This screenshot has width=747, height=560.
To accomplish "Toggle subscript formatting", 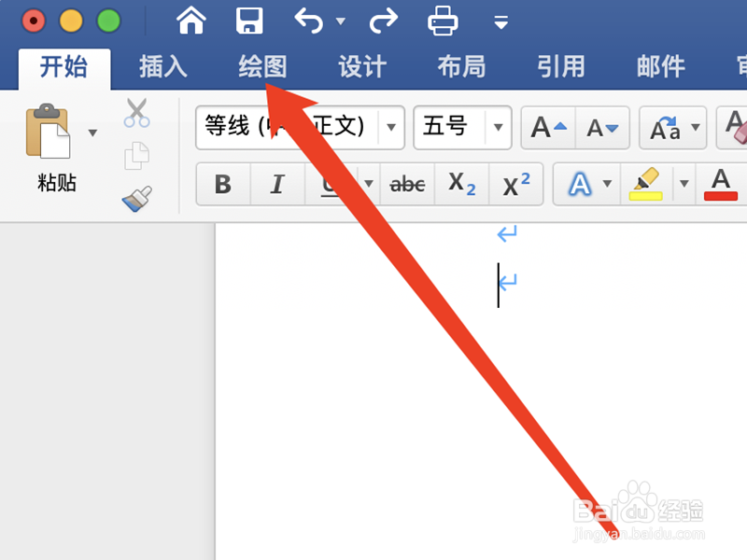I will click(460, 184).
